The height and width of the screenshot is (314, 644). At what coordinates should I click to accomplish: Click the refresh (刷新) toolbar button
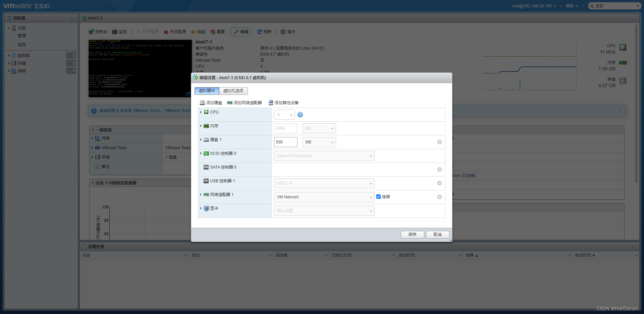[x=264, y=32]
